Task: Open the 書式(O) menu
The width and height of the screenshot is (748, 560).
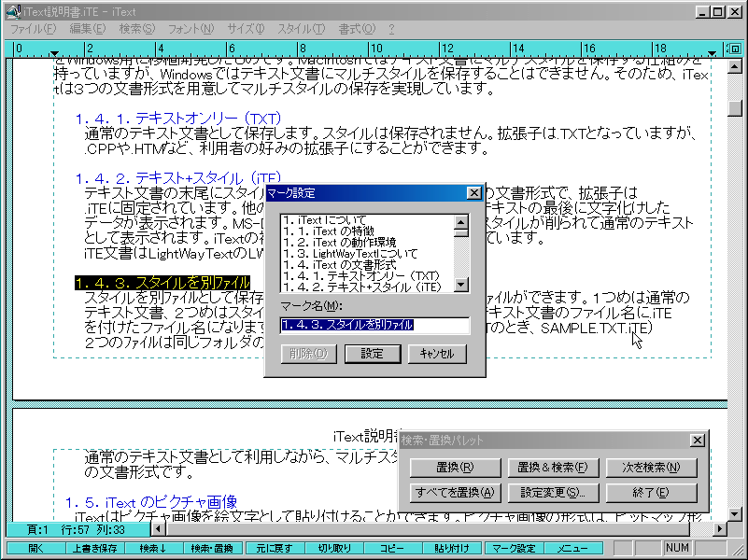Action: (x=357, y=29)
